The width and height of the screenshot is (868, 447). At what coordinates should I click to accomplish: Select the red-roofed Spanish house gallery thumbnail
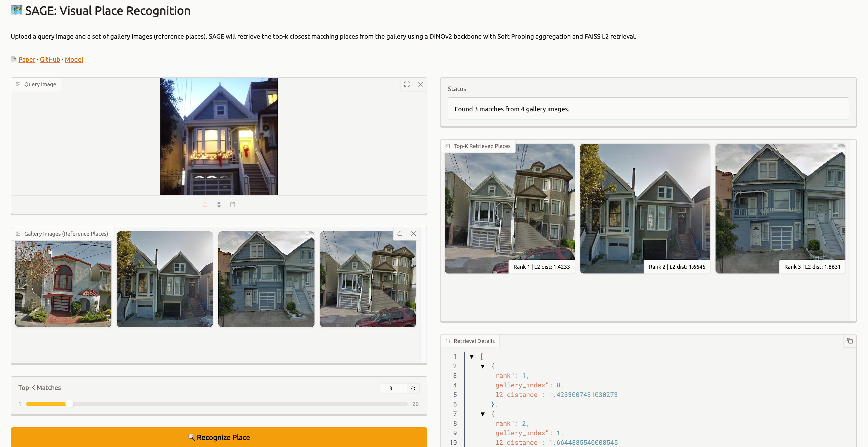[63, 279]
